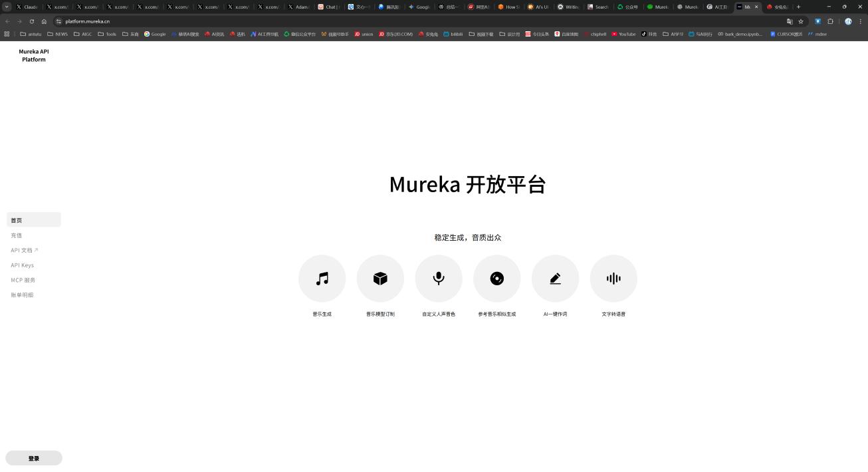
Task: Click the 登录 login button
Action: coord(34,458)
